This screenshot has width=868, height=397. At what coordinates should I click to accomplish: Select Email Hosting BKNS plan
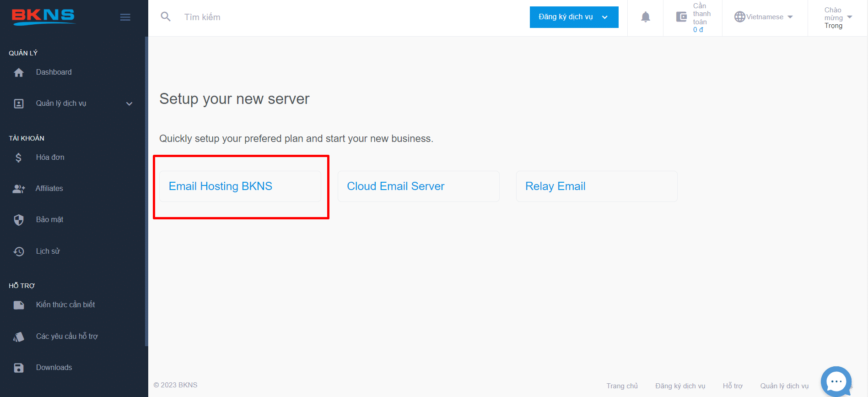(240, 186)
